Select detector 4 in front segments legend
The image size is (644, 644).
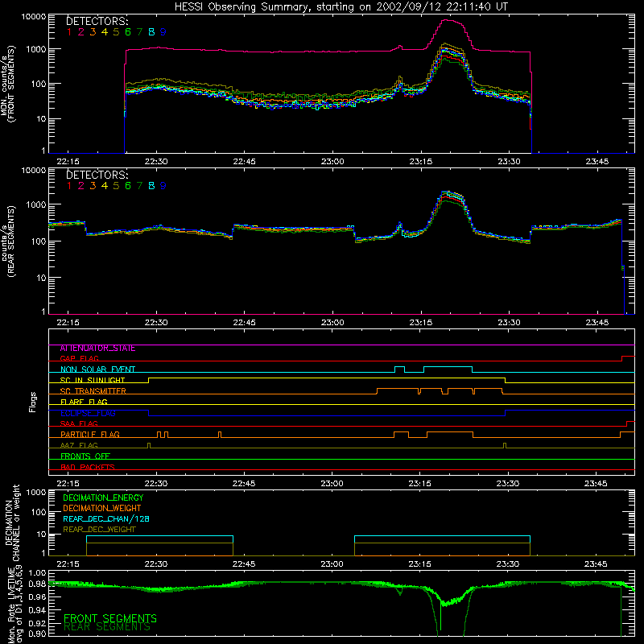pyautogui.click(x=105, y=32)
